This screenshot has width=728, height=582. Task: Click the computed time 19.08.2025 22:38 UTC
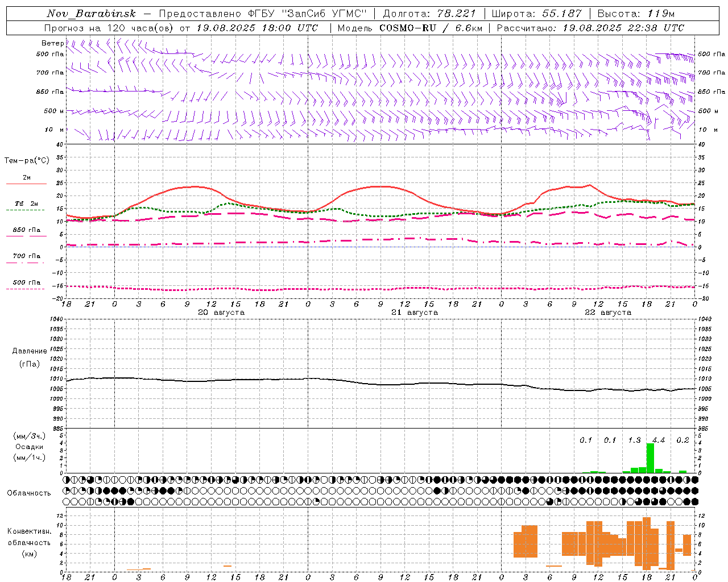623,28
